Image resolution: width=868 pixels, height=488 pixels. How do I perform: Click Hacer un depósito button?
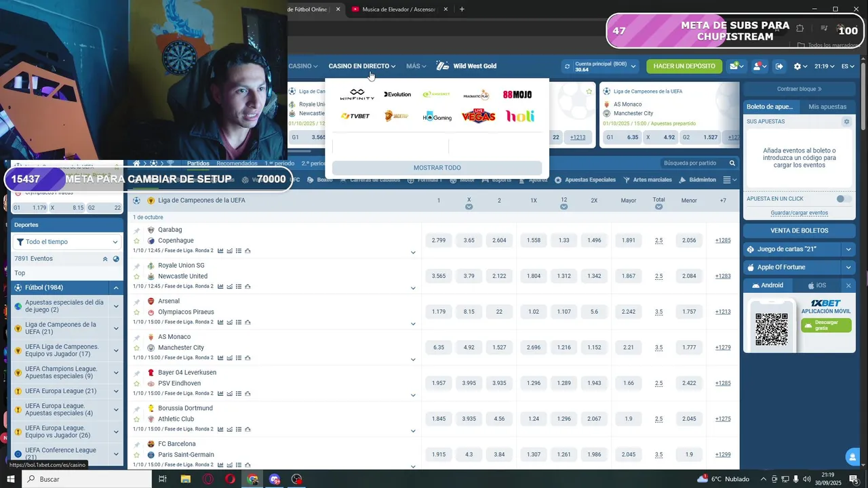point(684,66)
